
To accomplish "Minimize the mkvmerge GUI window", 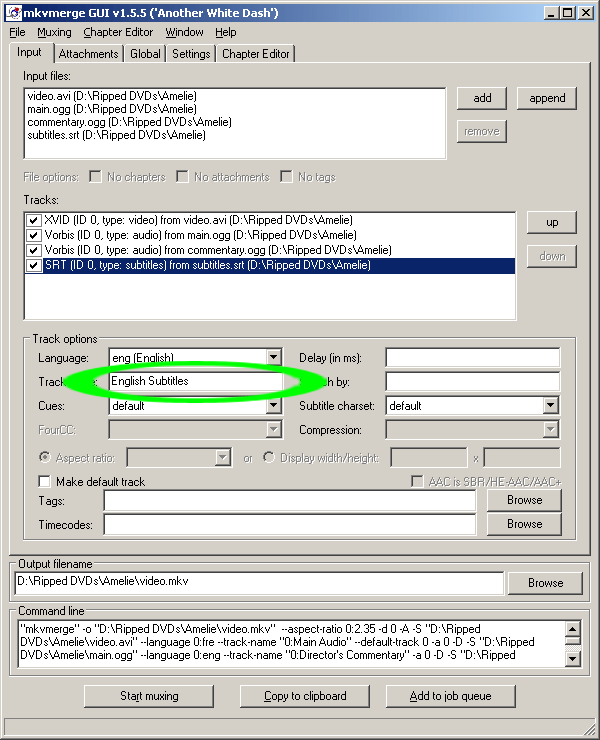I will click(551, 13).
